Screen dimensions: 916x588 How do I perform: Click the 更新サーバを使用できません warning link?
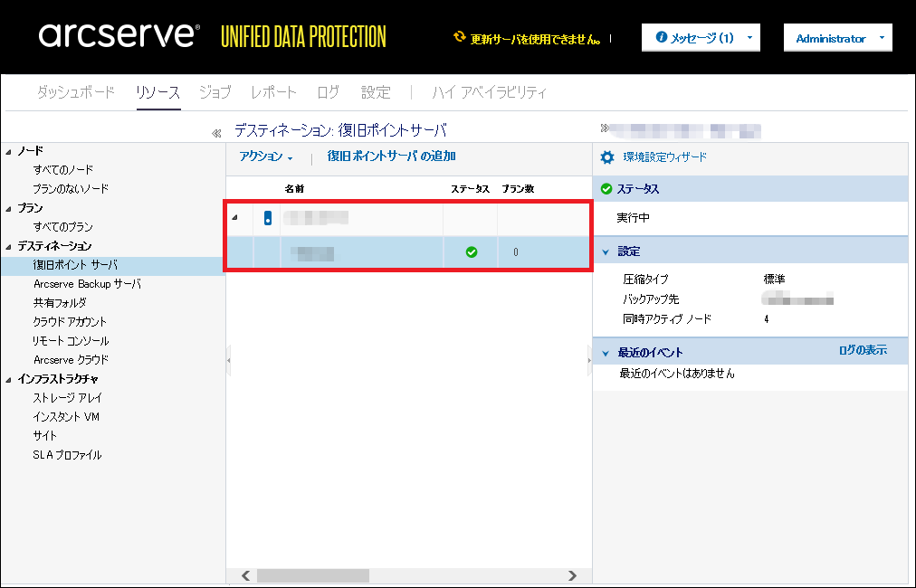pyautogui.click(x=535, y=39)
